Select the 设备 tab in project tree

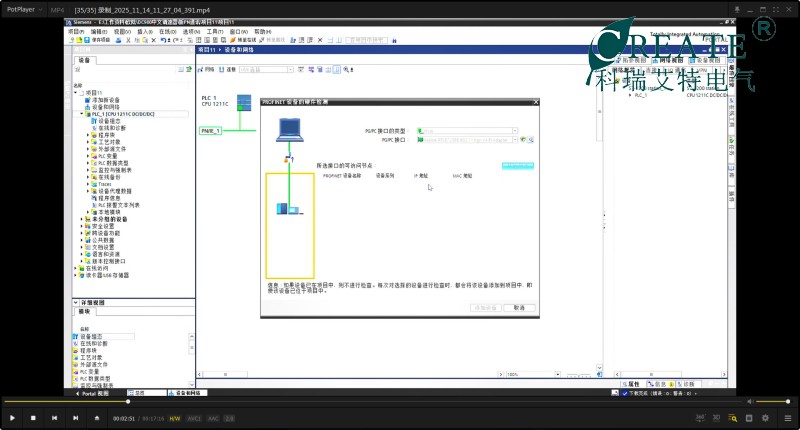click(x=84, y=60)
